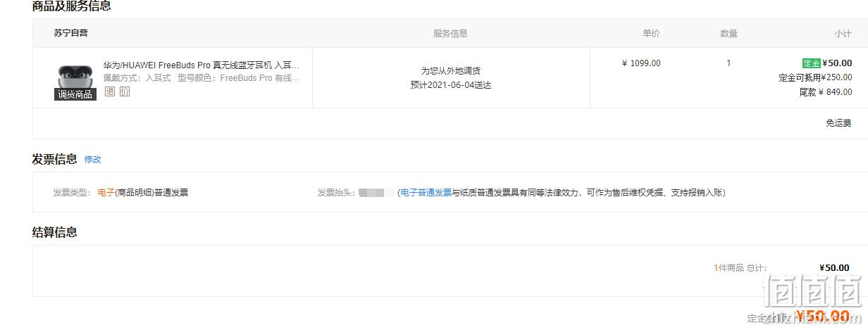Click the 电子 invoice type text
868x330 pixels.
coord(106,193)
